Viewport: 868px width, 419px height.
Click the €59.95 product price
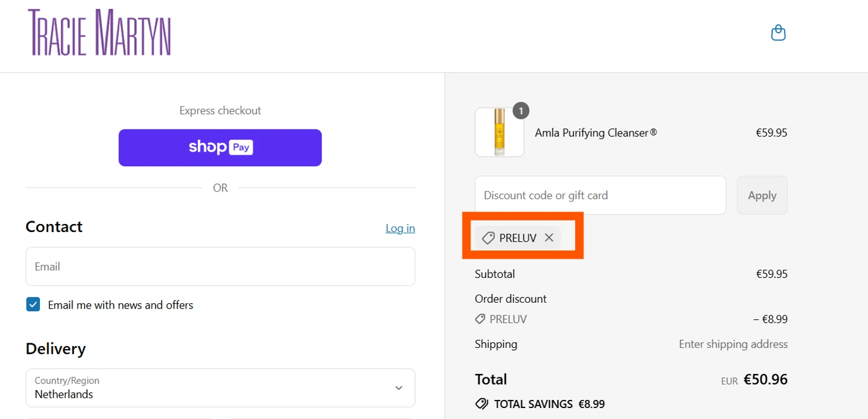[x=771, y=133]
